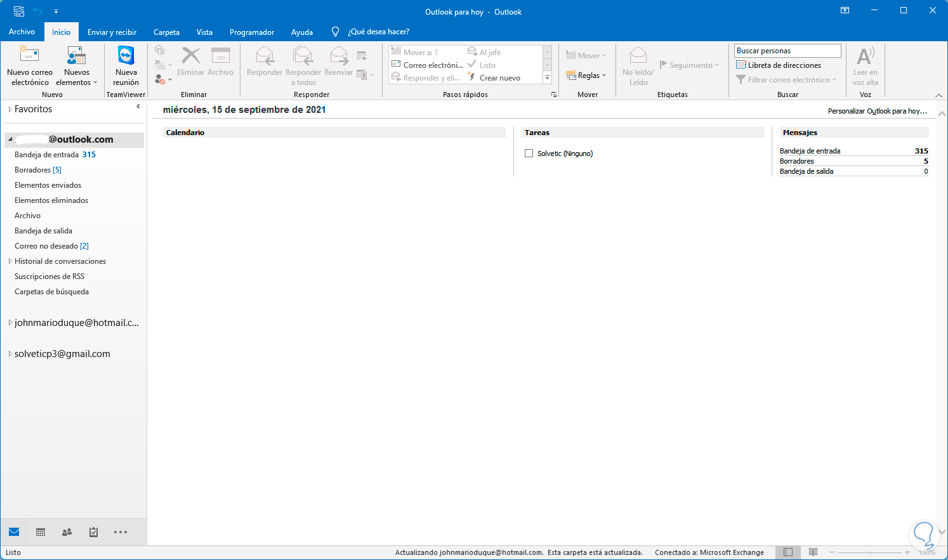Collapse the ribbon using the arrow
The height and width of the screenshot is (560, 948).
click(x=939, y=95)
